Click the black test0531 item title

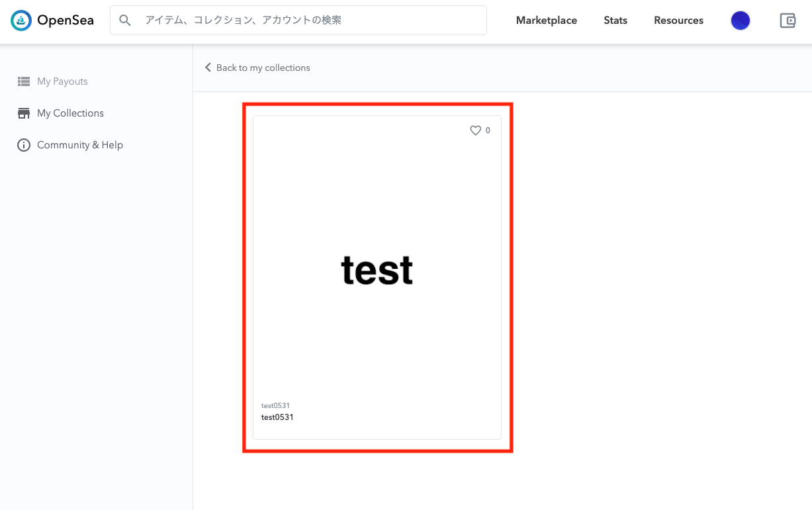coord(277,417)
